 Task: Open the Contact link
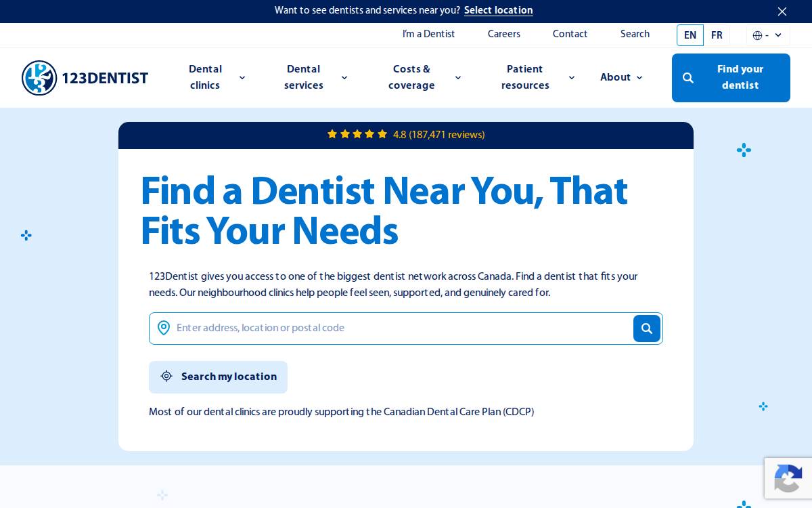click(x=570, y=34)
